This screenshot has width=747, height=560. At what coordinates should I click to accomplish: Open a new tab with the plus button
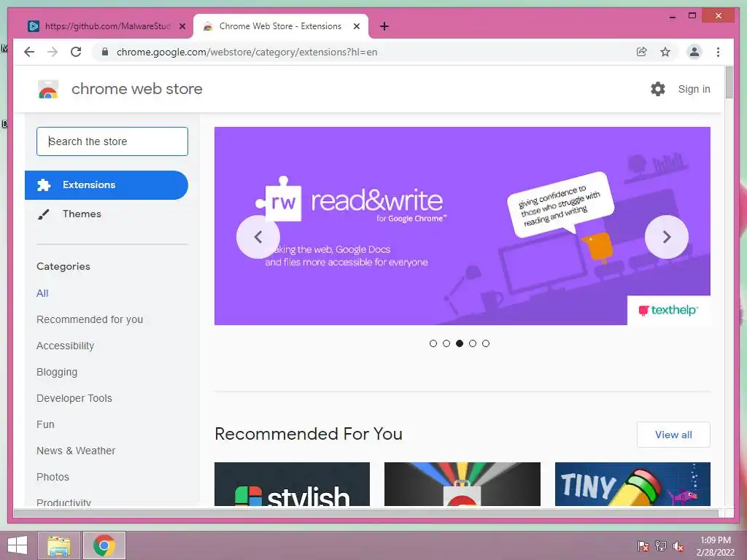pyautogui.click(x=384, y=26)
